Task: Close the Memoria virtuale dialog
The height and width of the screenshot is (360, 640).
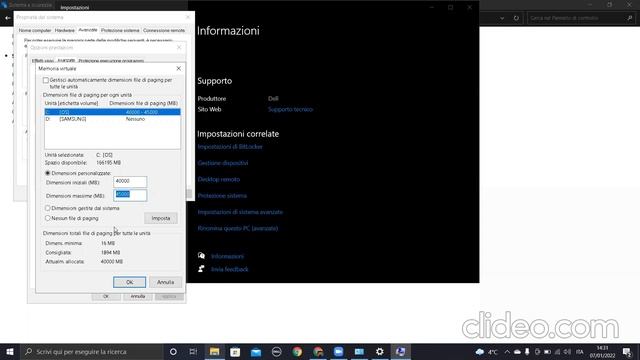Action: (x=178, y=68)
